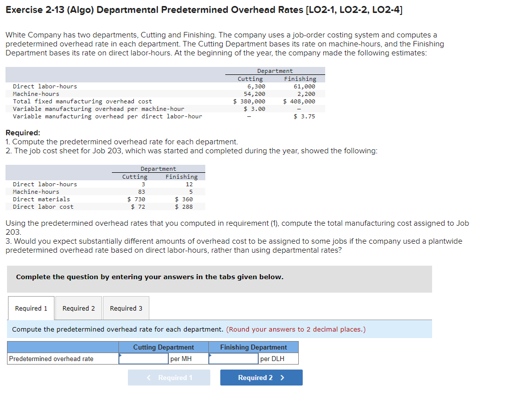The width and height of the screenshot is (532, 399).
Task: Click the Cutting Department rate input field
Action: coord(143,359)
